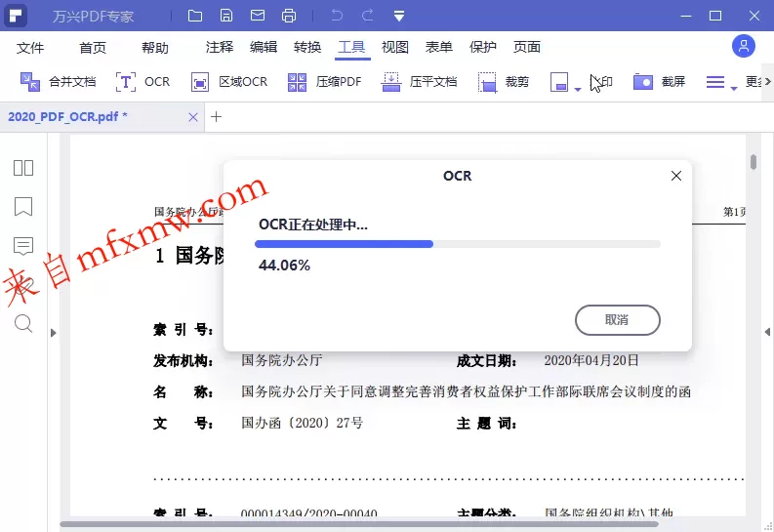Switch to the 页面 tab
This screenshot has width=774, height=532.
(x=527, y=47)
